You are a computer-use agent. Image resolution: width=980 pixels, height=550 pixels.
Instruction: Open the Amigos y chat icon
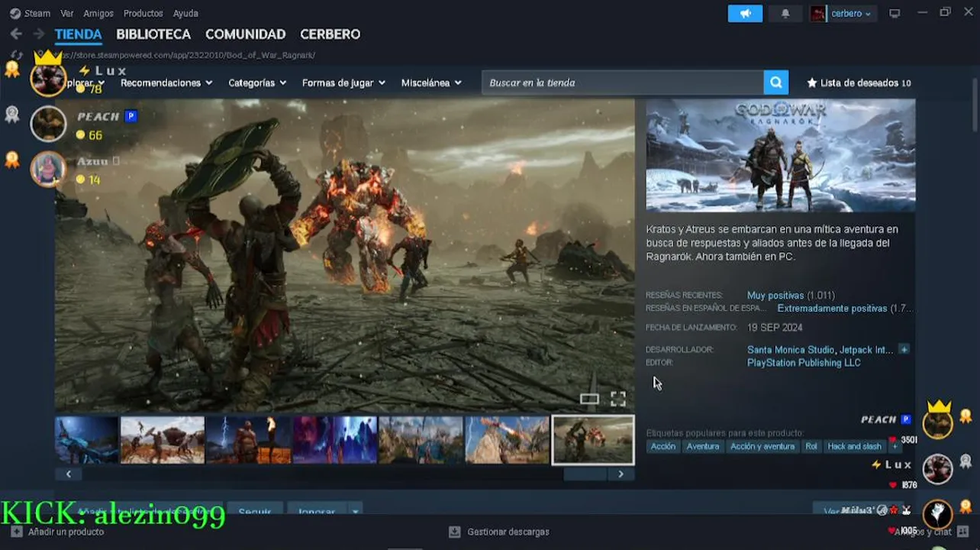[x=962, y=532]
